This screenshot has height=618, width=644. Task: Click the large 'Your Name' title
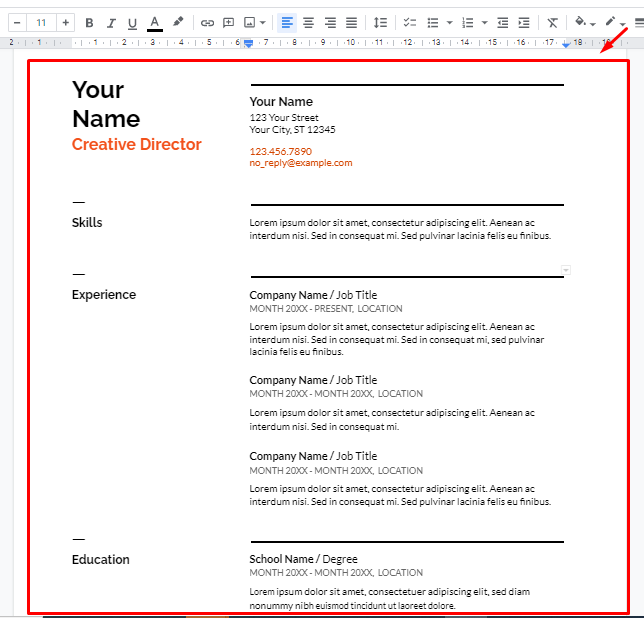(x=106, y=104)
